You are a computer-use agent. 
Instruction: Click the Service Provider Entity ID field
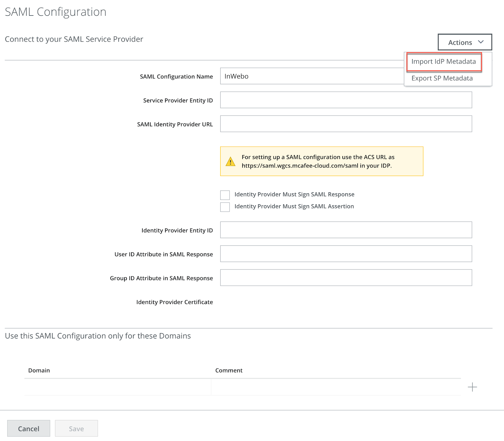click(x=346, y=100)
